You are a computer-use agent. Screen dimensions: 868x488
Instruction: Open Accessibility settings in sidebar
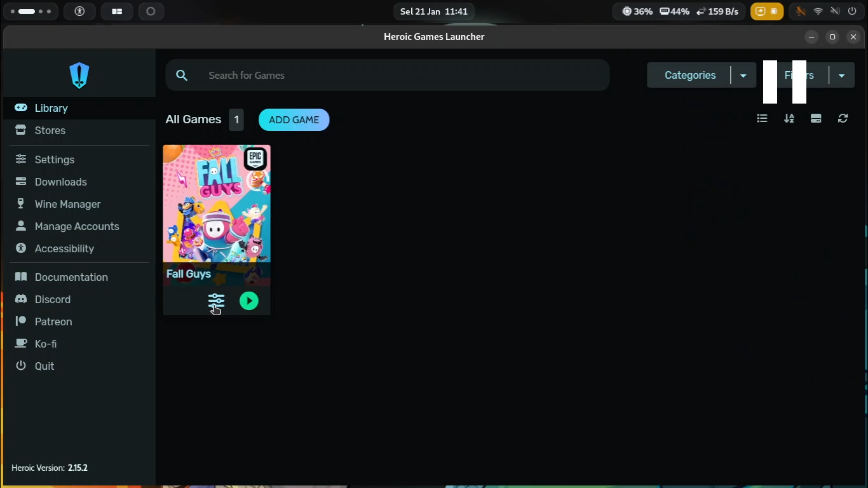[x=79, y=248]
